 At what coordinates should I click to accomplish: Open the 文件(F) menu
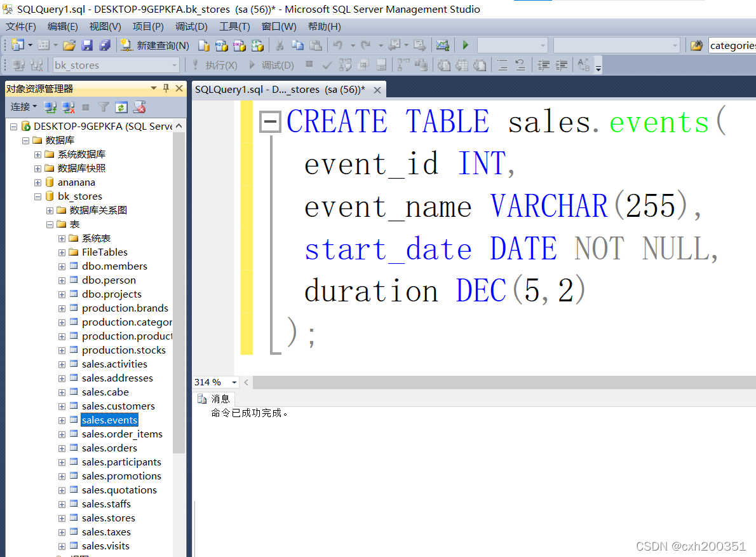point(21,27)
